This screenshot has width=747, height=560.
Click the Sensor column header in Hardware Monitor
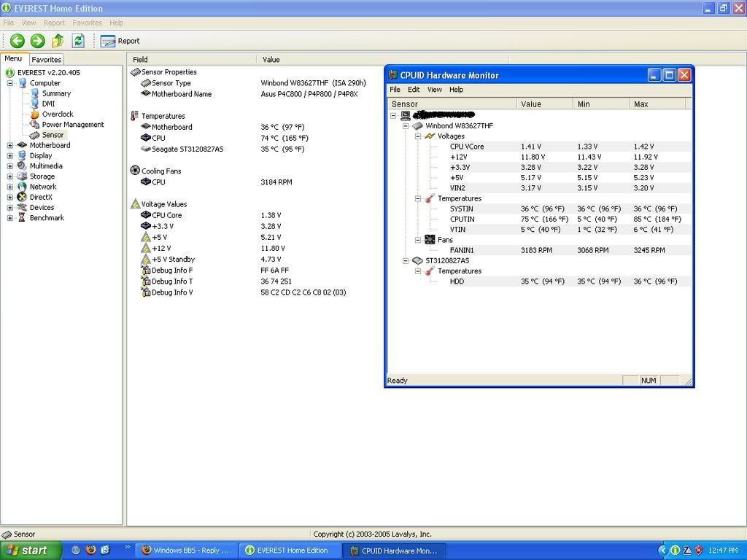coord(452,104)
